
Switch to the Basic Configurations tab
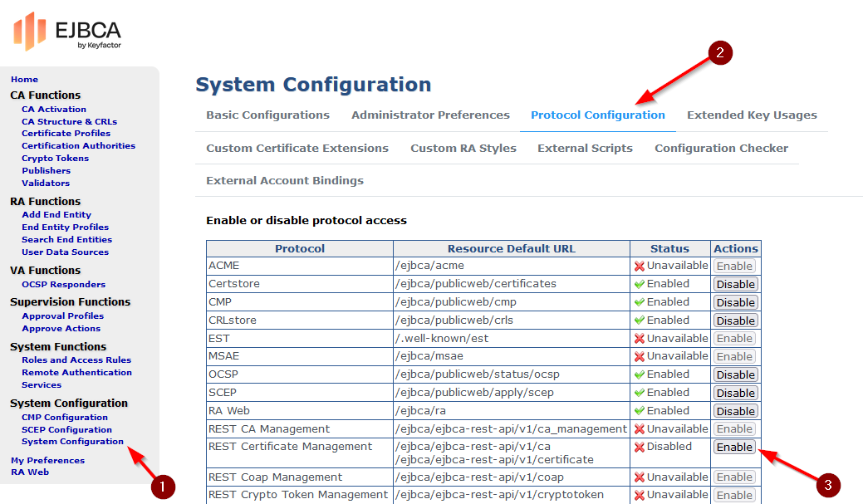[267, 115]
